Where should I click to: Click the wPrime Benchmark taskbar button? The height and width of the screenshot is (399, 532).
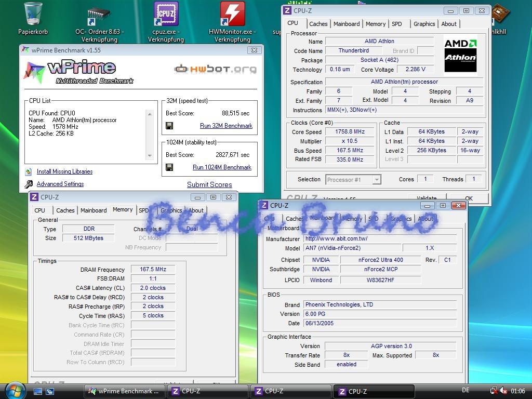pyautogui.click(x=124, y=391)
